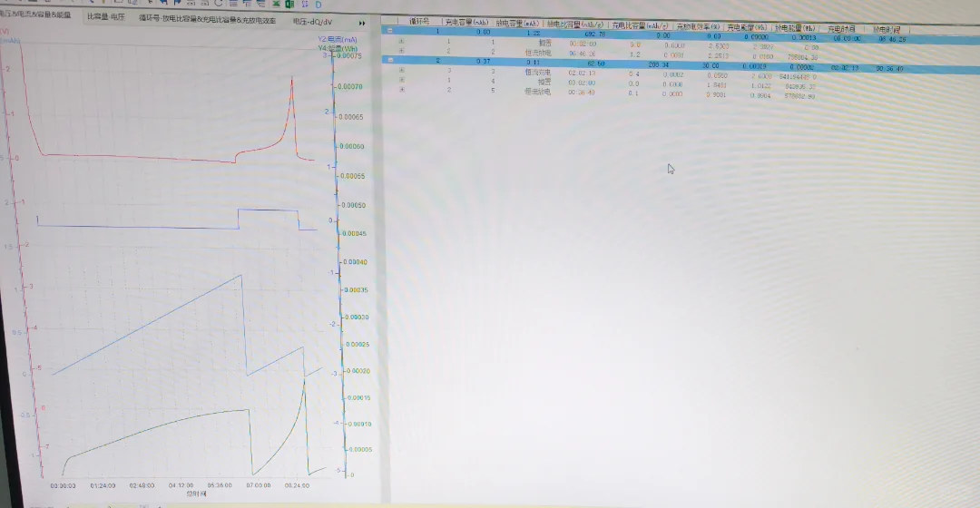Click the green X spreadsheet icon
The image size is (980, 508).
click(x=276, y=4)
